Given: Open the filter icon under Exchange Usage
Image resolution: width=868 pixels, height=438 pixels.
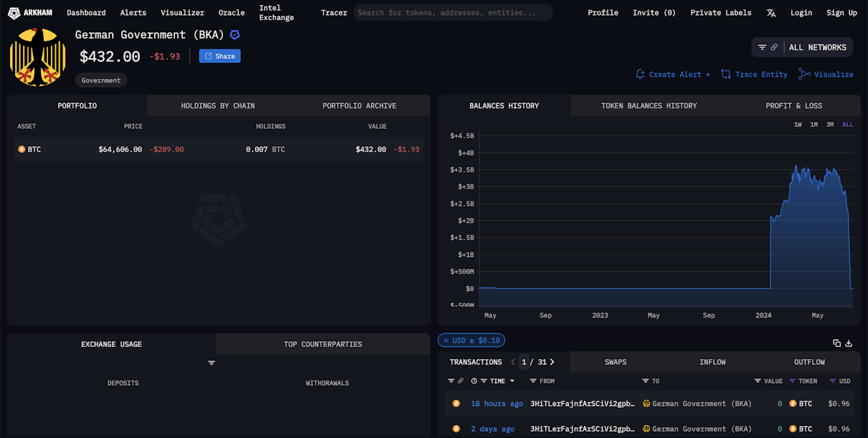Looking at the screenshot, I should (212, 363).
